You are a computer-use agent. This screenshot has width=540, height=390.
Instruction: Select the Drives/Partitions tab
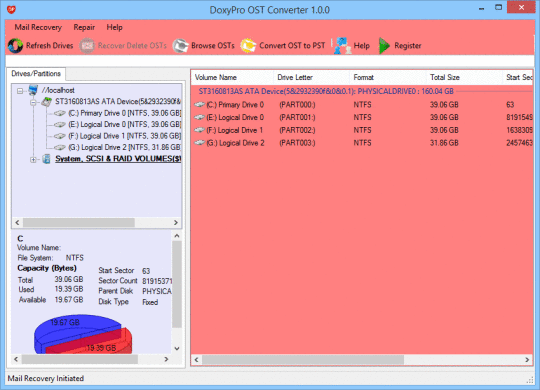(36, 73)
